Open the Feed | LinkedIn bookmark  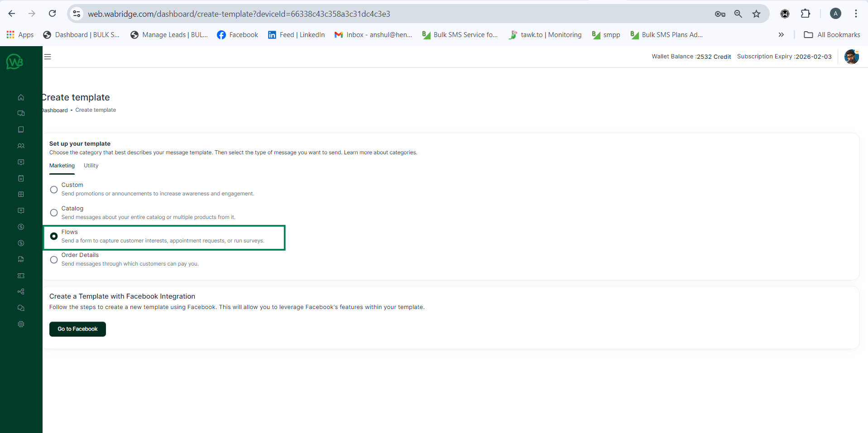pyautogui.click(x=297, y=35)
